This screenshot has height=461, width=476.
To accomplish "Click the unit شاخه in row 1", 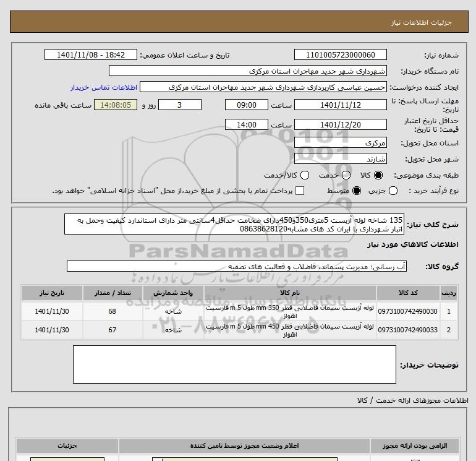I will click(173, 311).
